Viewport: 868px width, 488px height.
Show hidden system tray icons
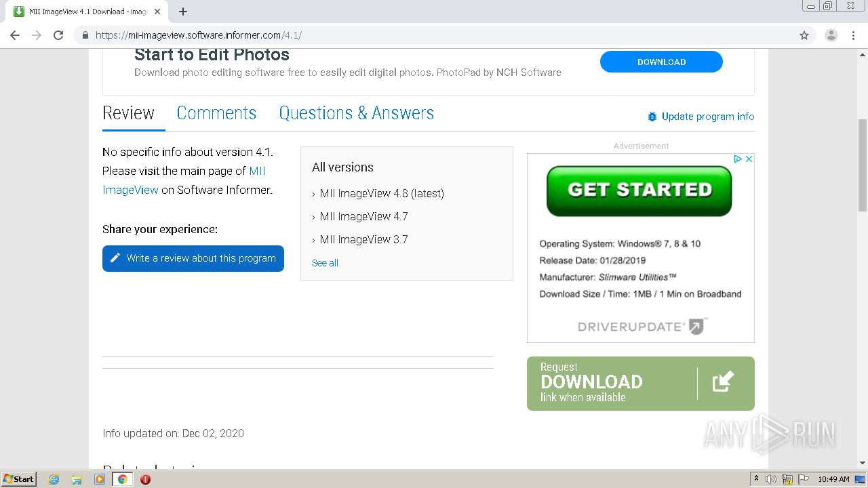[756, 479]
